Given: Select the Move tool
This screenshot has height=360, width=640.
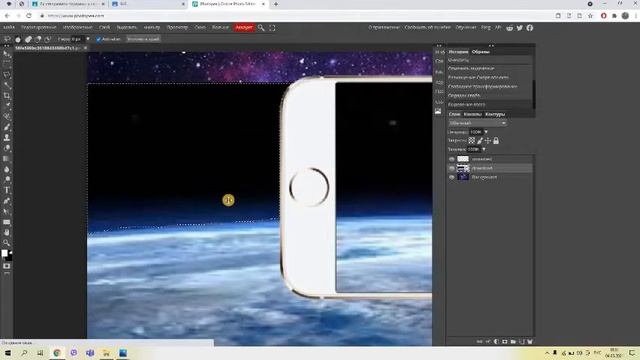Looking at the screenshot, I should [7, 54].
